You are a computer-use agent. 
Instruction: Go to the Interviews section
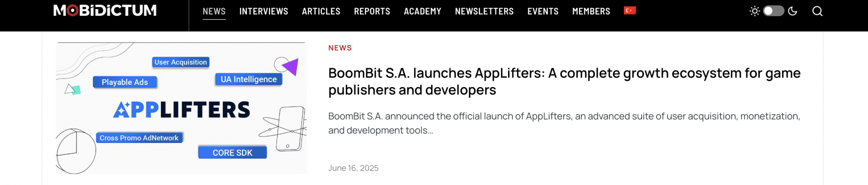(x=264, y=11)
